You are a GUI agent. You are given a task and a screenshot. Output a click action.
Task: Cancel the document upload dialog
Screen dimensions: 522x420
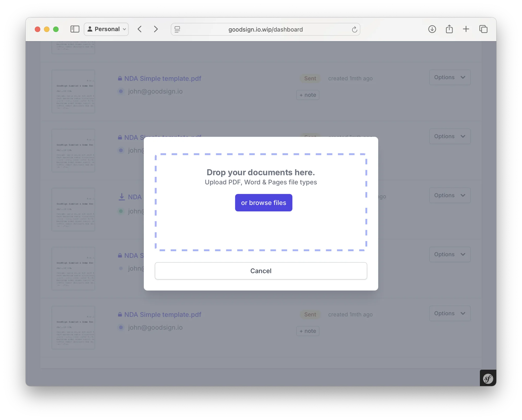[x=261, y=271]
